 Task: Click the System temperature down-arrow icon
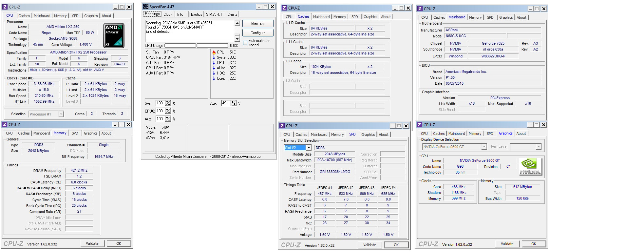point(214,57)
